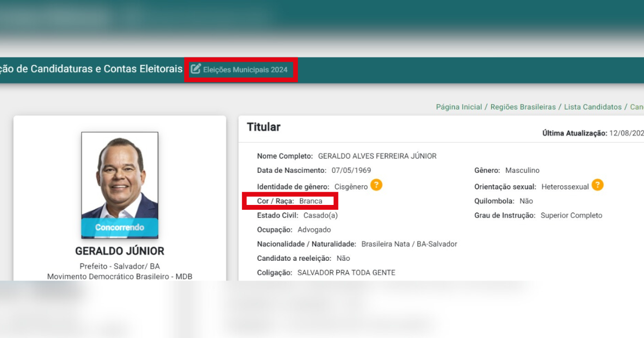Click the Cor / Raça value Branca

tap(311, 201)
